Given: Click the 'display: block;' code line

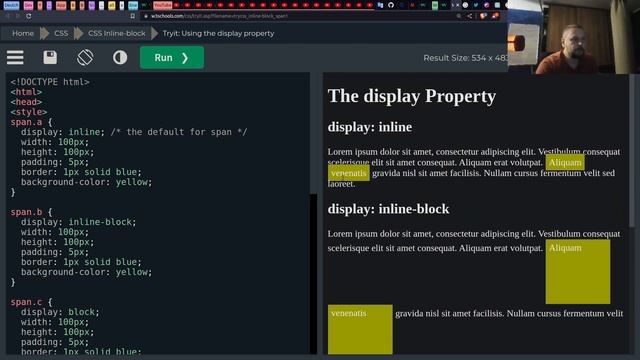Looking at the screenshot, I should click(60, 312).
